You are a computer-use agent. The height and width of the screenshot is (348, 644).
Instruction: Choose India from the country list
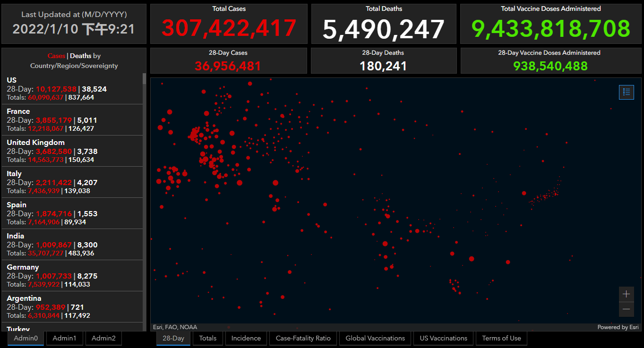(x=71, y=245)
